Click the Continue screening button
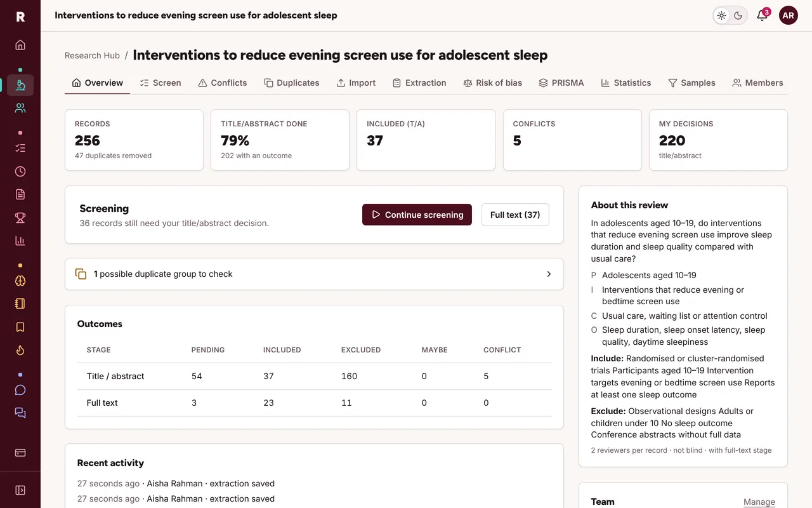 [417, 215]
